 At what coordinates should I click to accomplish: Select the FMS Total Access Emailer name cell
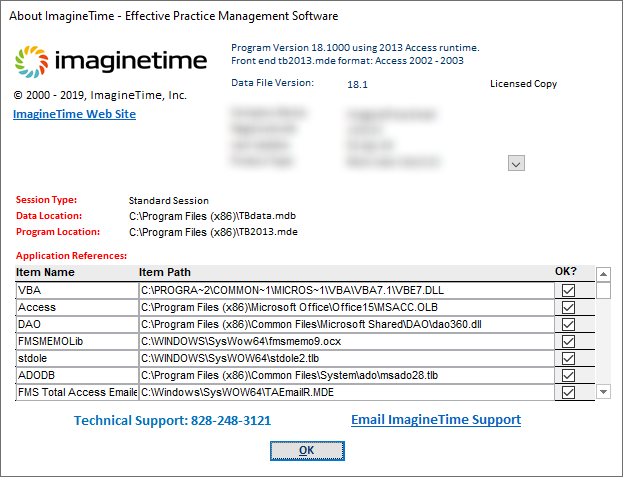coord(77,392)
